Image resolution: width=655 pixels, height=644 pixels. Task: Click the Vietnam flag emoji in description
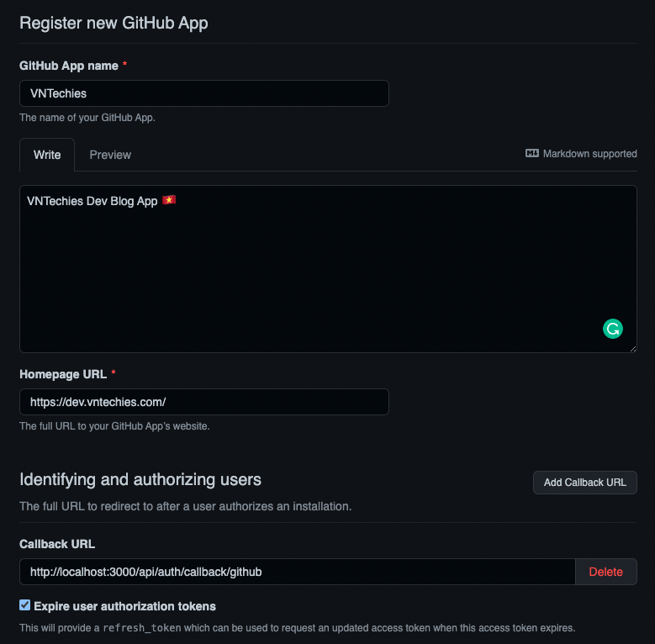(x=170, y=201)
